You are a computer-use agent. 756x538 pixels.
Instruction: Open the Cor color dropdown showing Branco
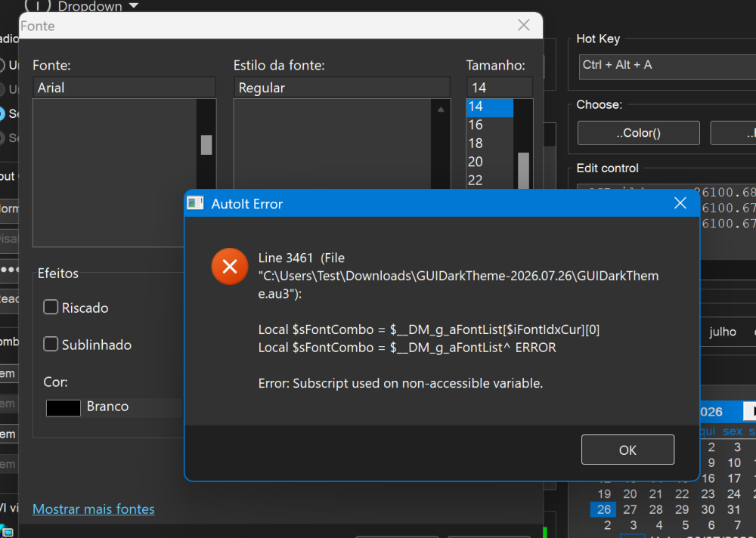coord(114,407)
